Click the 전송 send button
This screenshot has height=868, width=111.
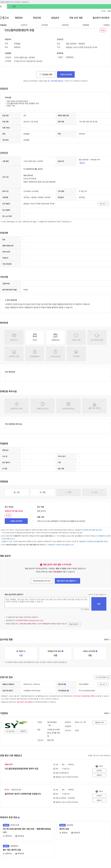tap(99, 604)
